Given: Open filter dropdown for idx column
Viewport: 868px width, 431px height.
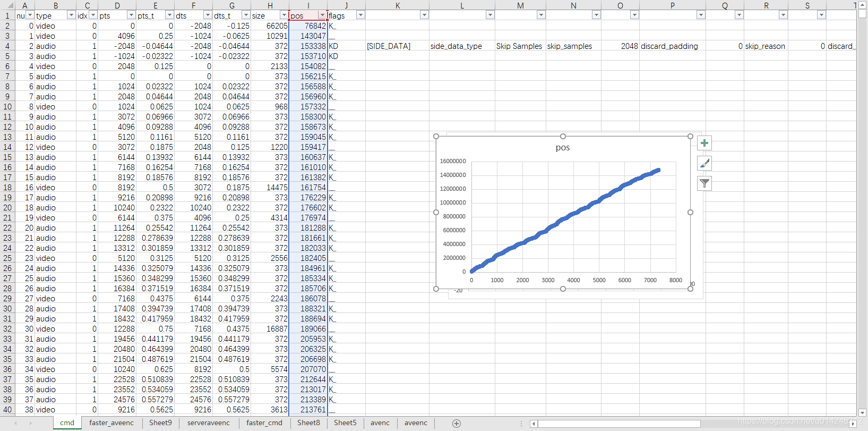Looking at the screenshot, I should [x=93, y=15].
